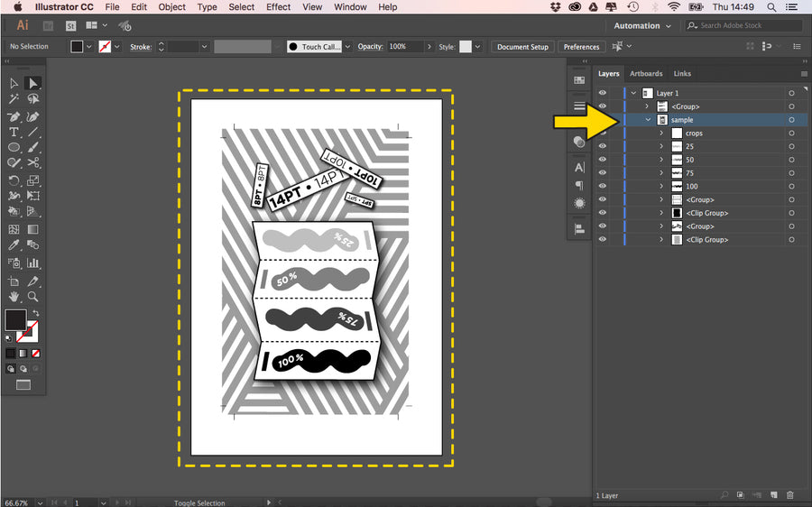Click the Eyedropper tool
The width and height of the screenshot is (812, 507).
(x=14, y=245)
